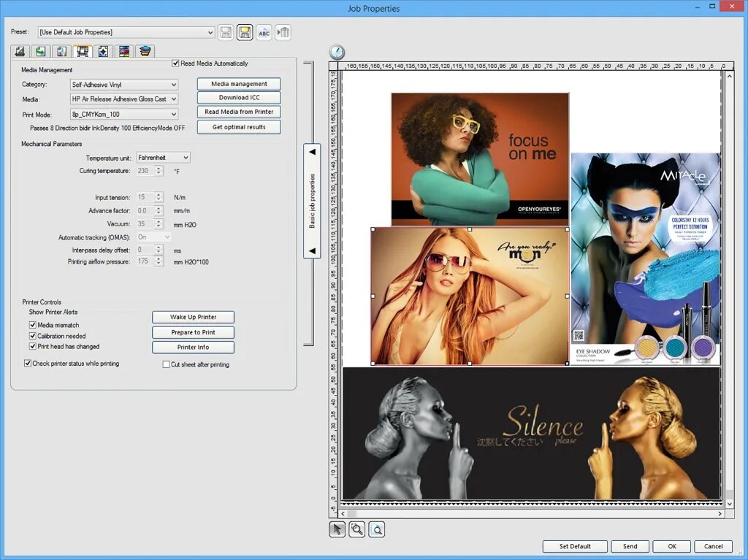
Task: Click the Download ICC button
Action: [x=239, y=97]
